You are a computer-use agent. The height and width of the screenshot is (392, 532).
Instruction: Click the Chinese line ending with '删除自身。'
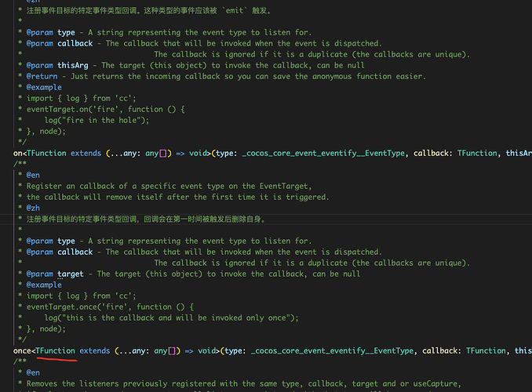(146, 220)
